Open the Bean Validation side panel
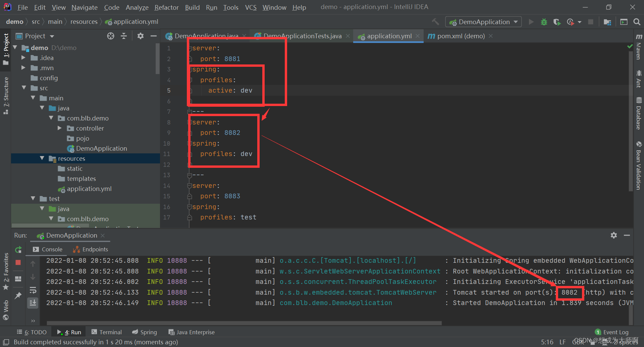The height and width of the screenshot is (347, 644). 639,165
